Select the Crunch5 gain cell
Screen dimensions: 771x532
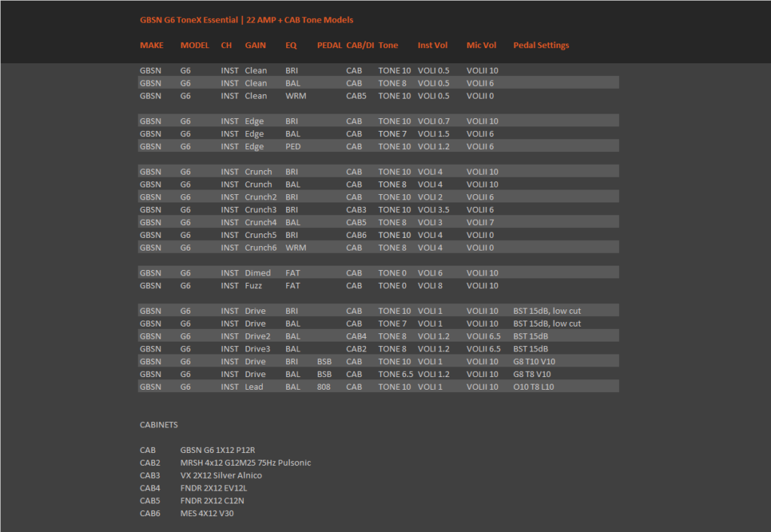click(261, 235)
